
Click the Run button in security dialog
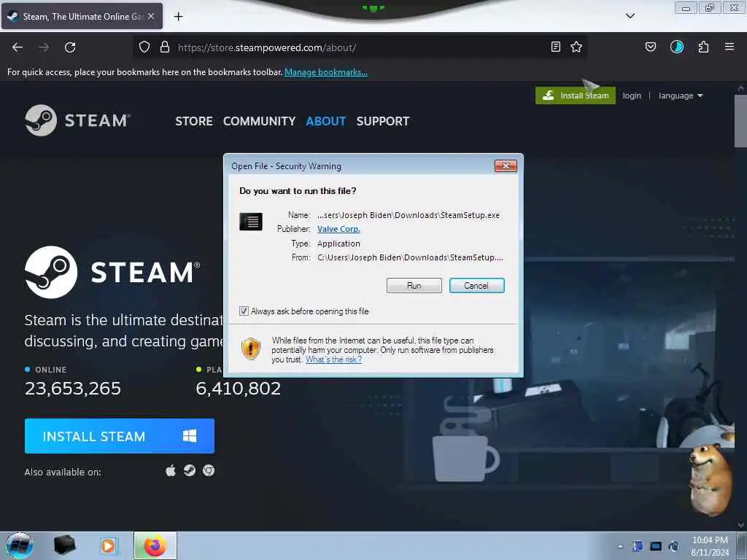[414, 286]
